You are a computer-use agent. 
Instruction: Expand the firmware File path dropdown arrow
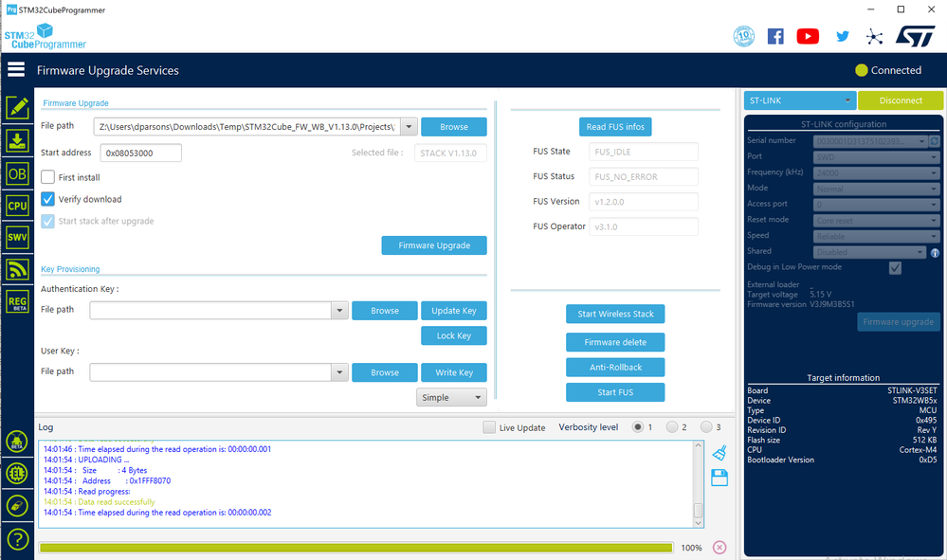[409, 127]
